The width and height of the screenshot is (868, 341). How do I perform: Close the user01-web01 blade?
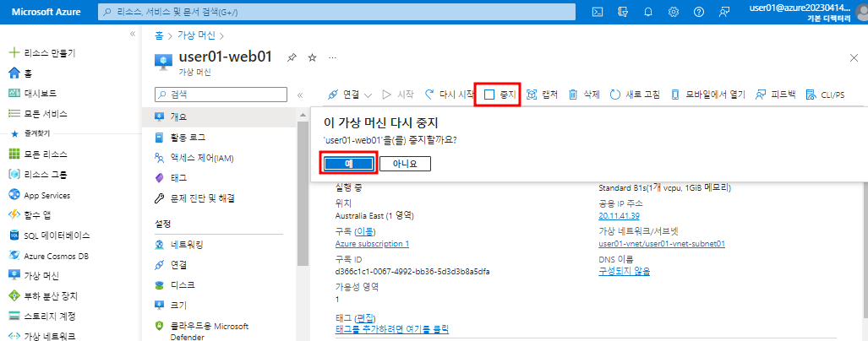(x=854, y=58)
